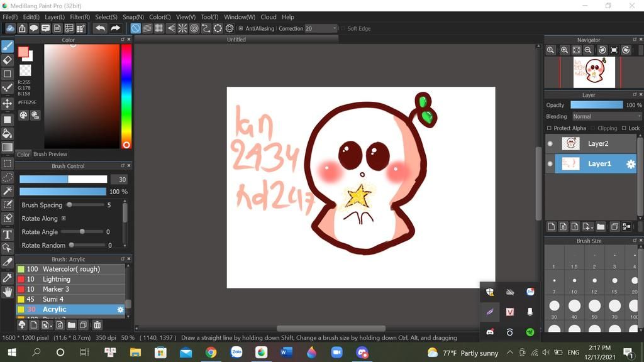Enable the Clipping checkbox
The width and height of the screenshot is (644, 362).
[x=592, y=128]
